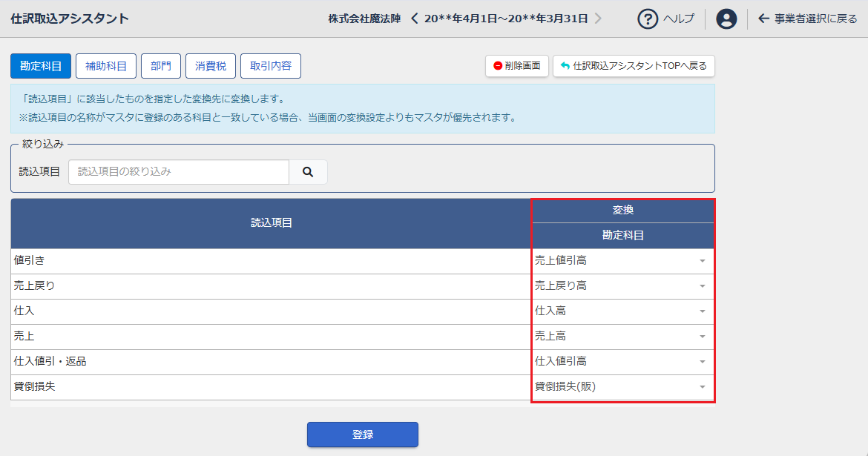Expand the 売上値引高 dropdown for 値引き
868x456 pixels.
622,261
